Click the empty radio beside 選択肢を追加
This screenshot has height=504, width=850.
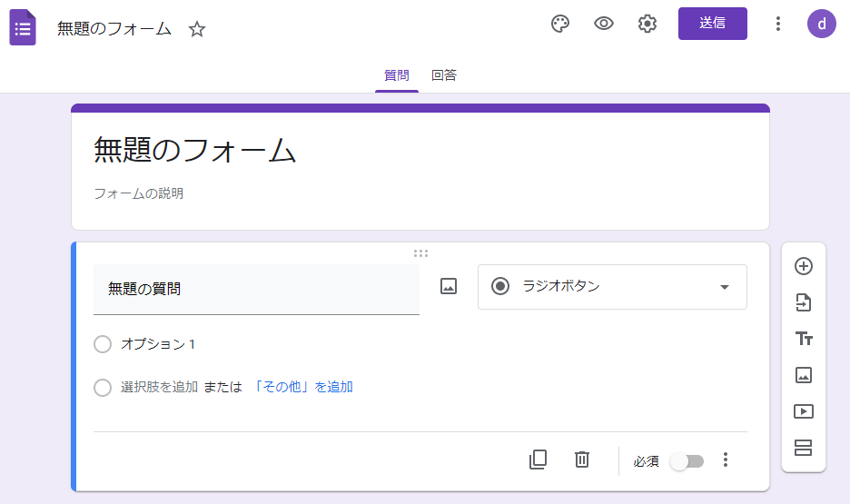click(103, 388)
